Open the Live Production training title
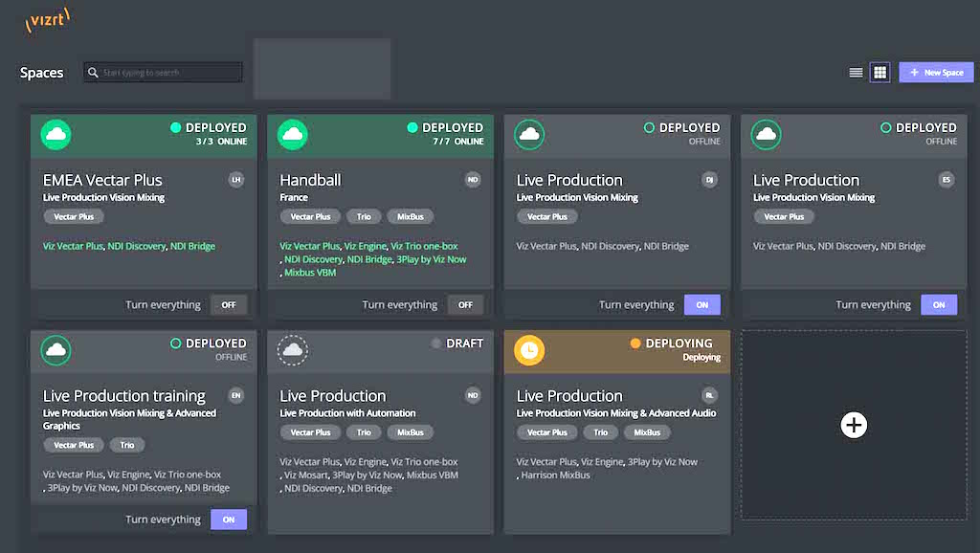Screen dimensions: 980x553 point(123,396)
